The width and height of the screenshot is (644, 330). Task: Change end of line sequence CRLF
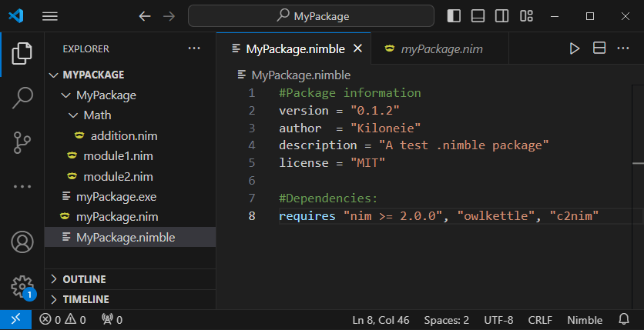coord(540,320)
